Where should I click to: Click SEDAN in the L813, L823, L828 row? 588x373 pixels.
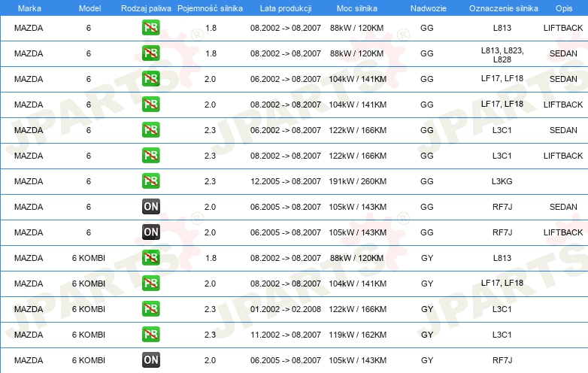coord(563,53)
